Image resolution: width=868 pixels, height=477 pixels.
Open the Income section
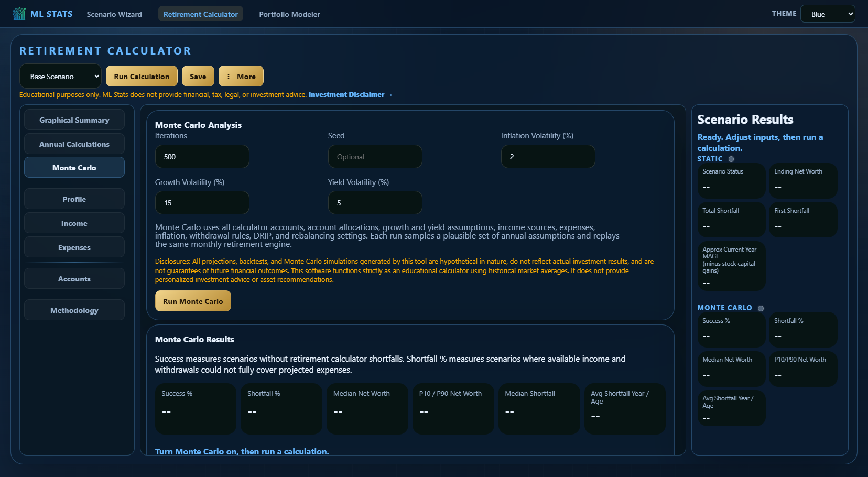pyautogui.click(x=74, y=223)
